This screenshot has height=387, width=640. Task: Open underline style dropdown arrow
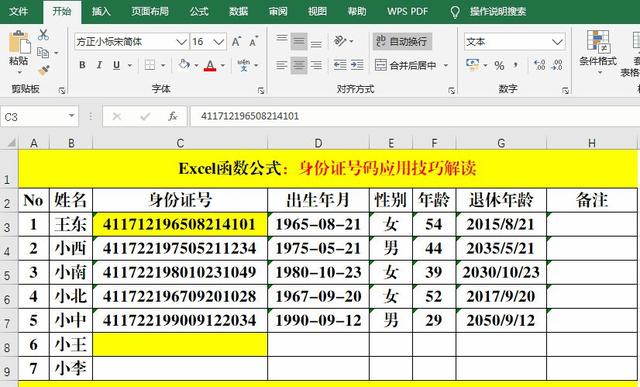point(130,65)
